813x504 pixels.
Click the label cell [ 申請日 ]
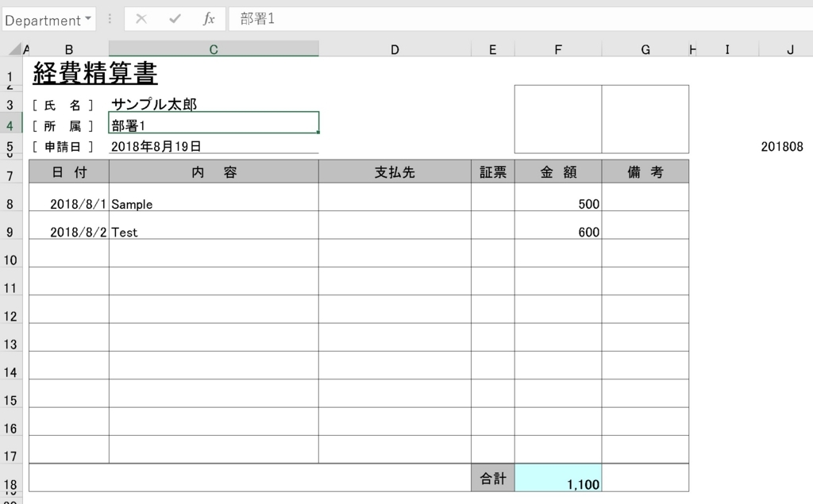63,147
